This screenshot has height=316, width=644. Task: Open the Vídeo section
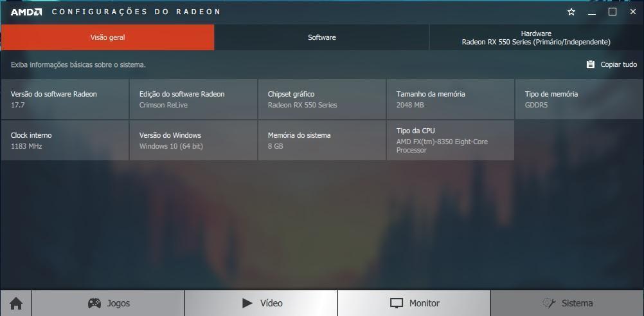[261, 303]
